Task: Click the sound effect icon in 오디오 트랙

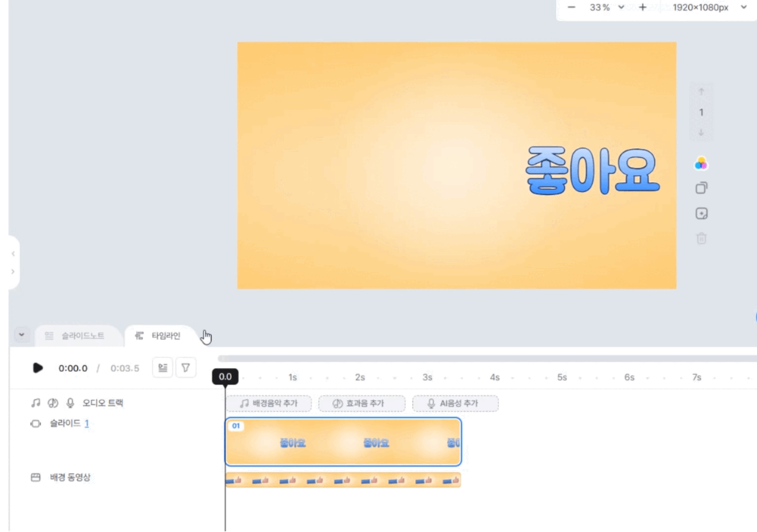Action: [x=53, y=403]
